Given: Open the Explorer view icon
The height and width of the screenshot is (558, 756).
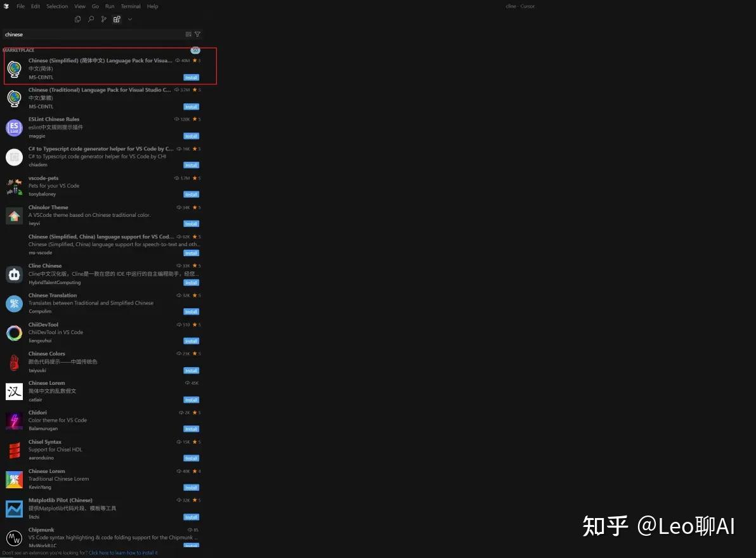Looking at the screenshot, I should (77, 19).
